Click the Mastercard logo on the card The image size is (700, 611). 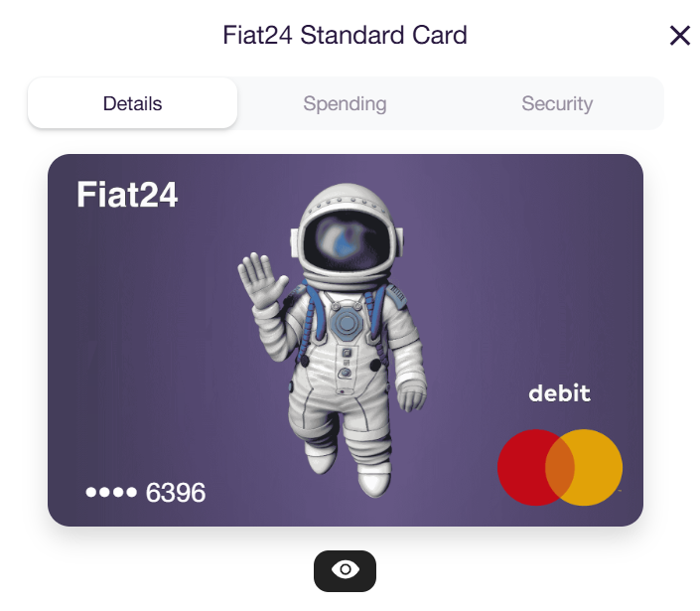559,469
